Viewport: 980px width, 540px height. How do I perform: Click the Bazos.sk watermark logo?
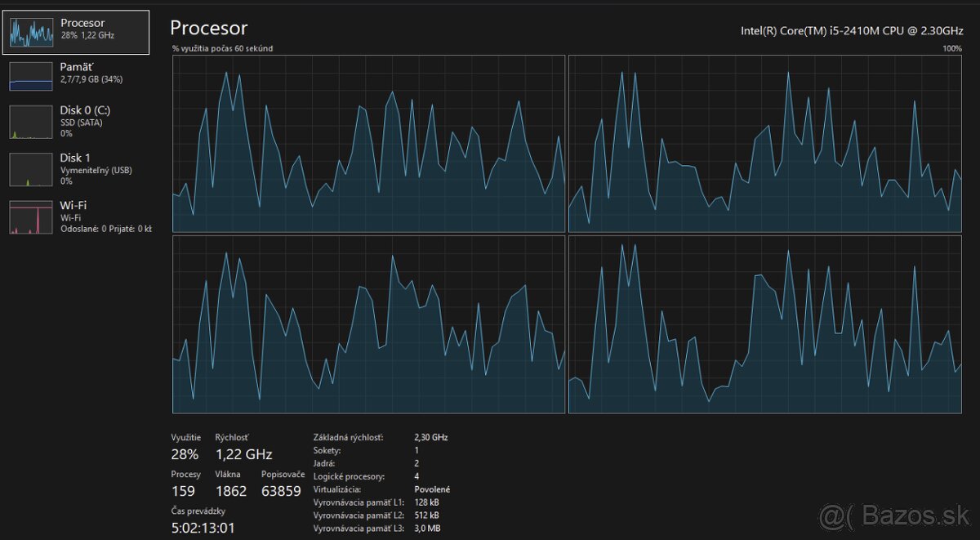pyautogui.click(x=896, y=516)
